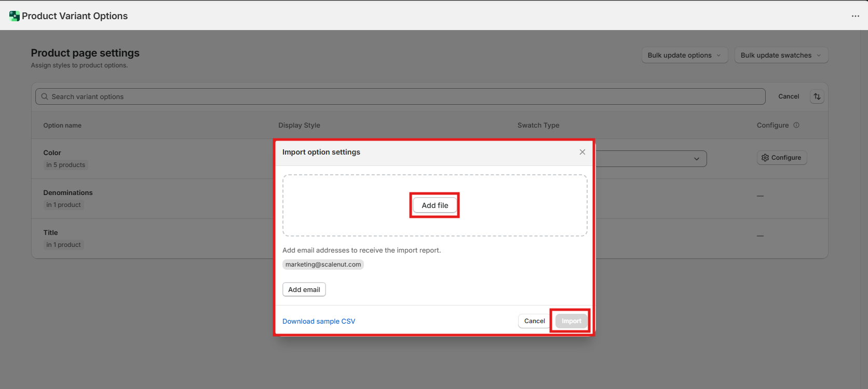Click the Configure info icon
868x389 pixels.
(796, 125)
